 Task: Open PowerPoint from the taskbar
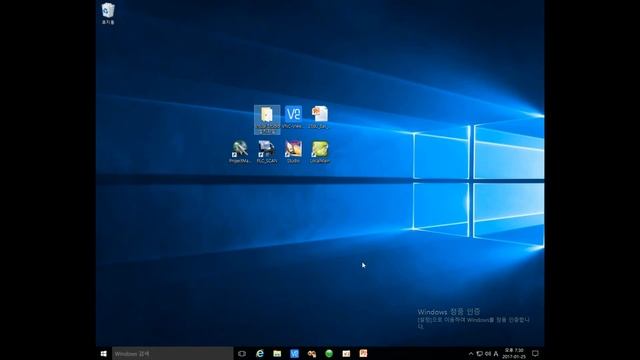click(x=363, y=353)
